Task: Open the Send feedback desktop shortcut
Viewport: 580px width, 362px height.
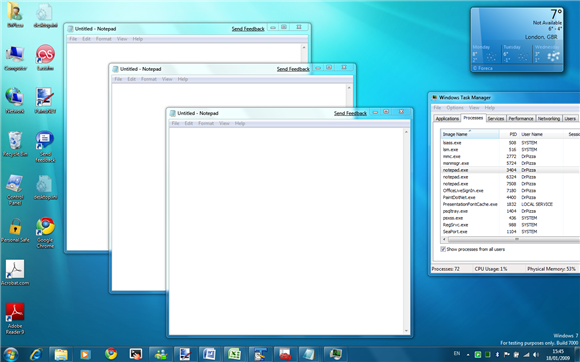Action: click(45, 147)
